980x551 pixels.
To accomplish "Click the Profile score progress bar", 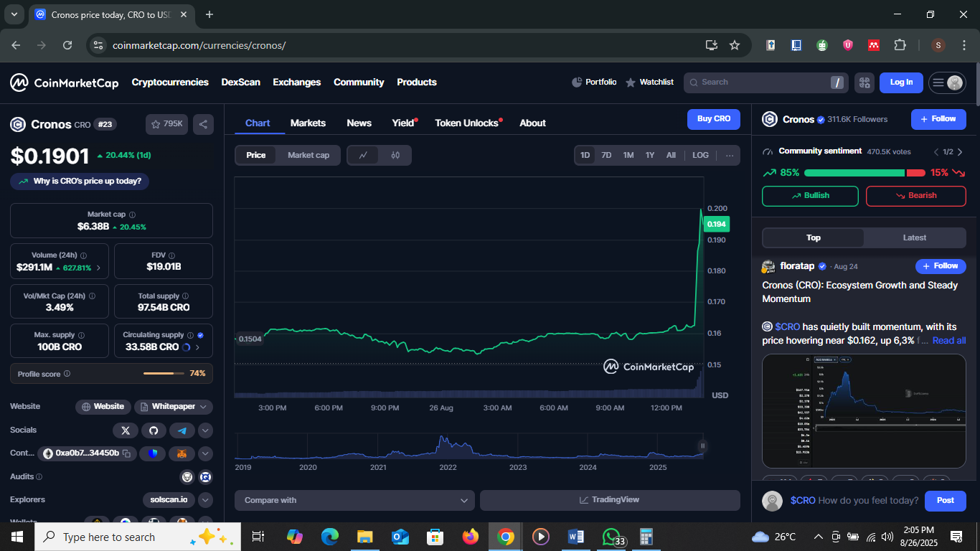I will [x=164, y=374].
